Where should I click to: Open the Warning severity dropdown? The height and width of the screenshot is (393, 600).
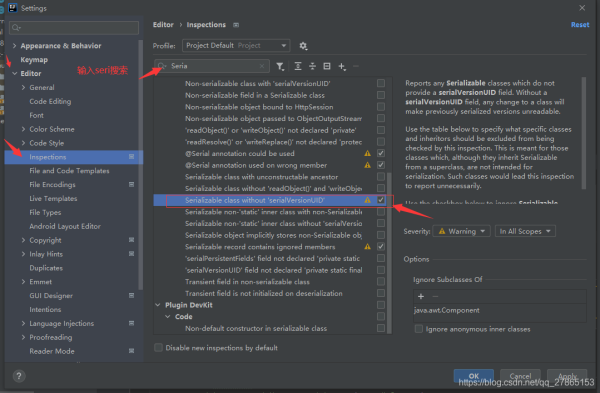461,231
